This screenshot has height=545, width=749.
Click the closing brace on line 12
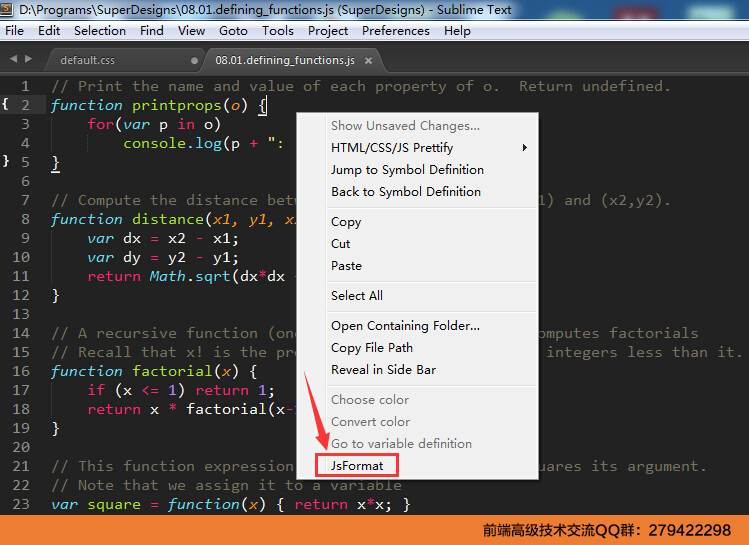[x=55, y=295]
